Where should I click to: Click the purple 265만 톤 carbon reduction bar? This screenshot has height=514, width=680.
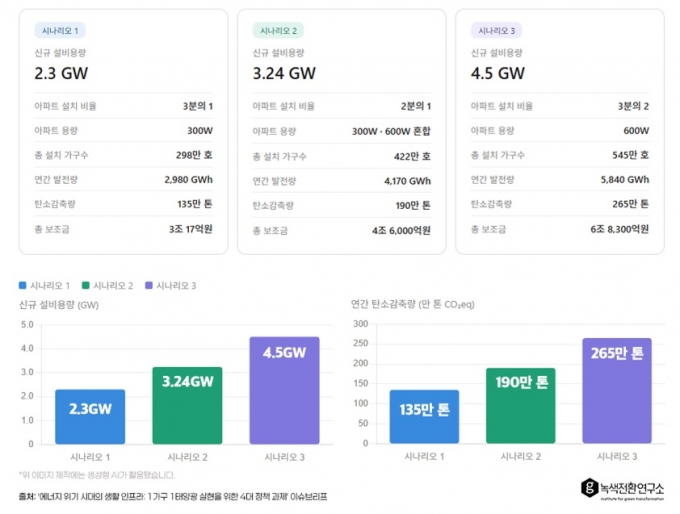coord(617,391)
